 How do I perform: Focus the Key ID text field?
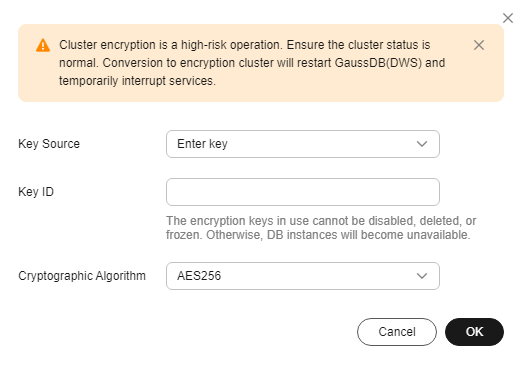[303, 192]
